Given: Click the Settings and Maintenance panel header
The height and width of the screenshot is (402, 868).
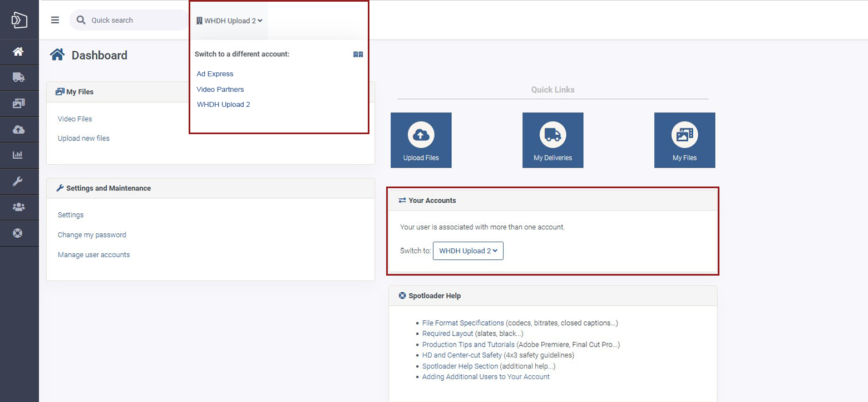Looking at the screenshot, I should (x=211, y=188).
